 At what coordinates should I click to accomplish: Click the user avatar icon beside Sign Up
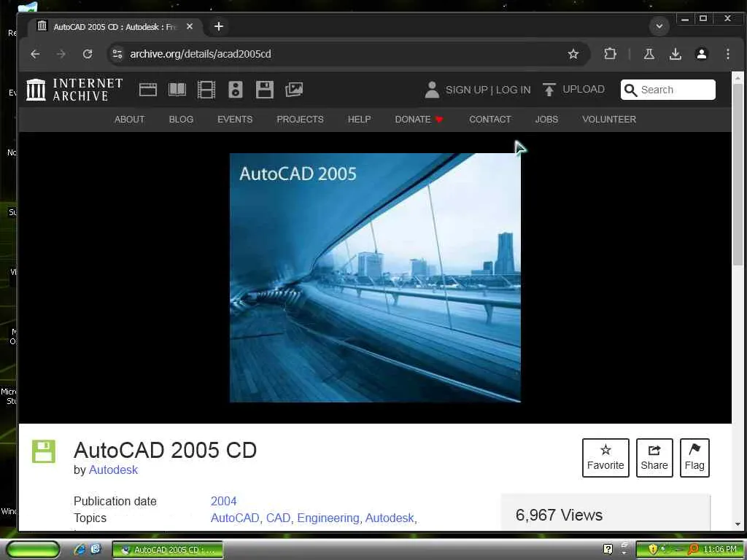(x=432, y=90)
